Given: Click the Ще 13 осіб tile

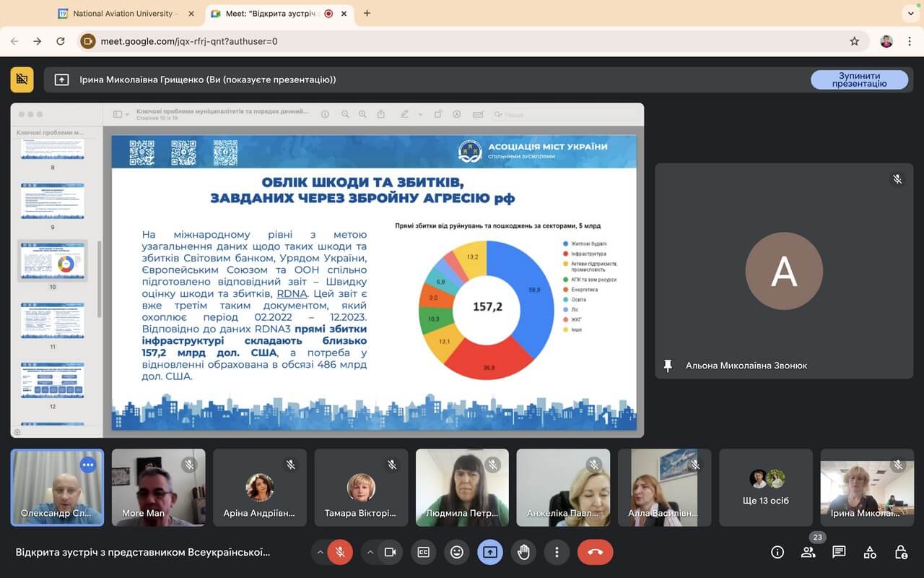Looking at the screenshot, I should [x=766, y=487].
